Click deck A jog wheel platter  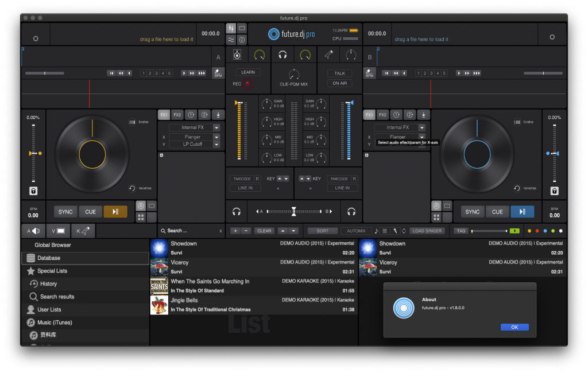(92, 154)
